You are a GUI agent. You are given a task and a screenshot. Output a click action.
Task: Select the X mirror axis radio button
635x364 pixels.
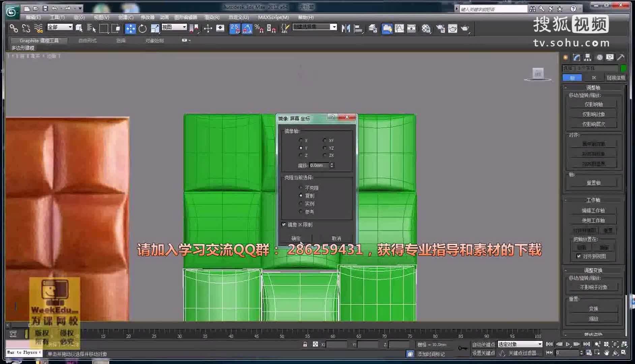(x=301, y=141)
